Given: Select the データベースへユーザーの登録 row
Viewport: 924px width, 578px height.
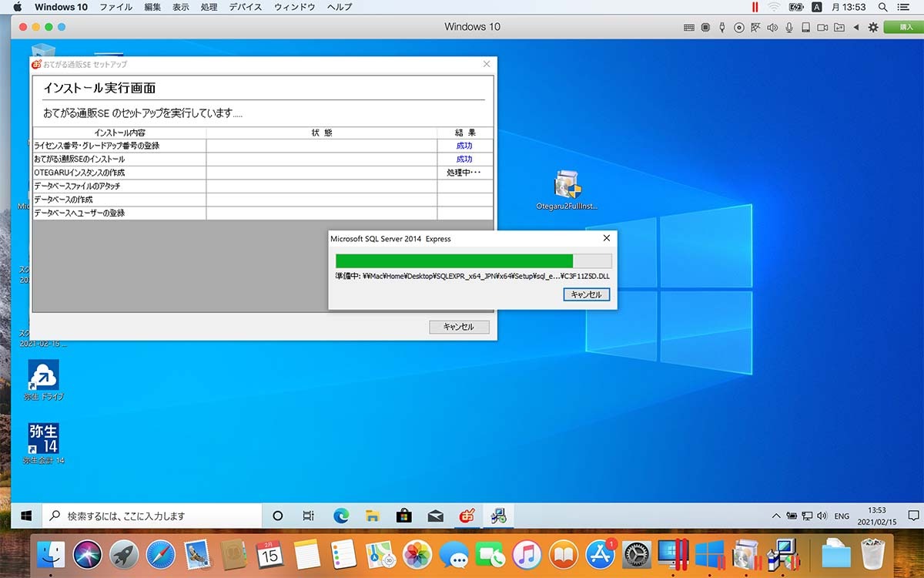Looking at the screenshot, I should click(263, 213).
